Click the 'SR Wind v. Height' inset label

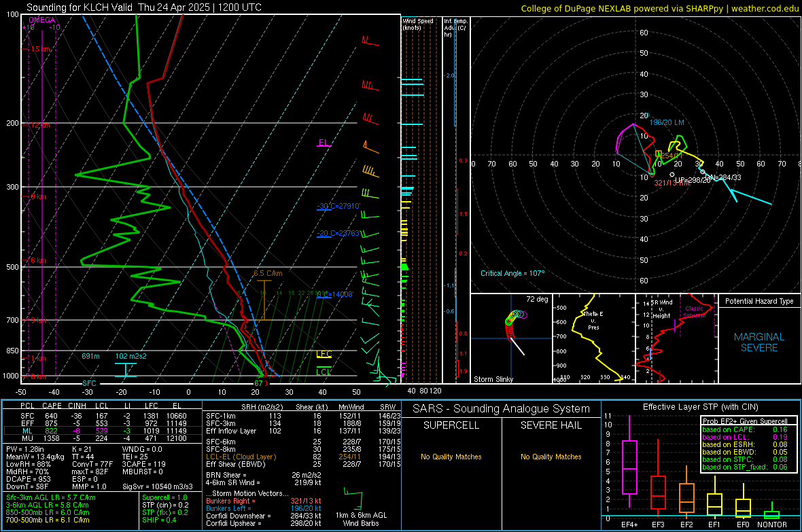click(x=661, y=309)
